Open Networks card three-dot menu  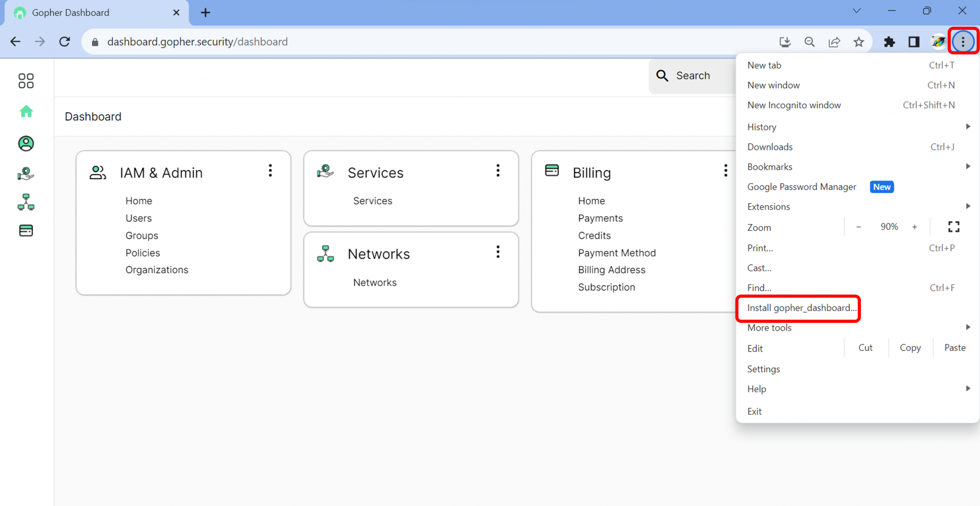pos(498,252)
